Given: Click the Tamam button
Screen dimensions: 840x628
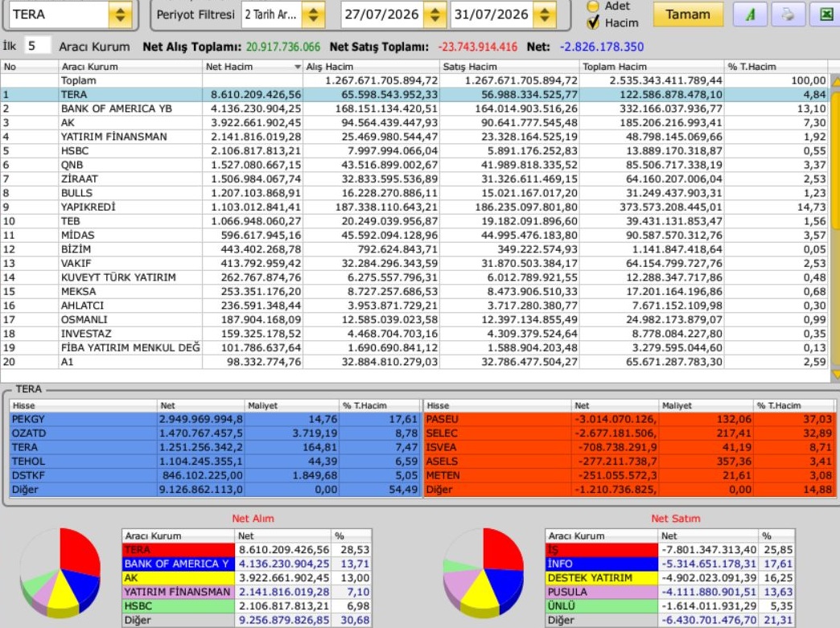Looking at the screenshot, I should 688,14.
